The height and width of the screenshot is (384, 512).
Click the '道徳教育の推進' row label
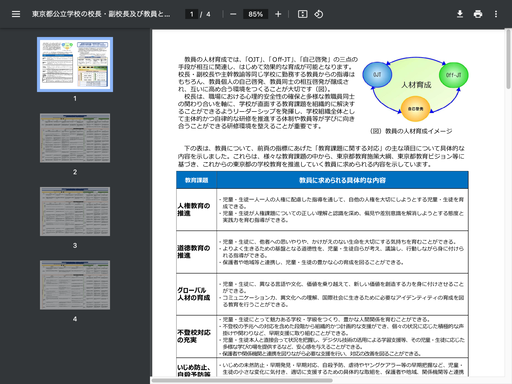[x=194, y=252]
